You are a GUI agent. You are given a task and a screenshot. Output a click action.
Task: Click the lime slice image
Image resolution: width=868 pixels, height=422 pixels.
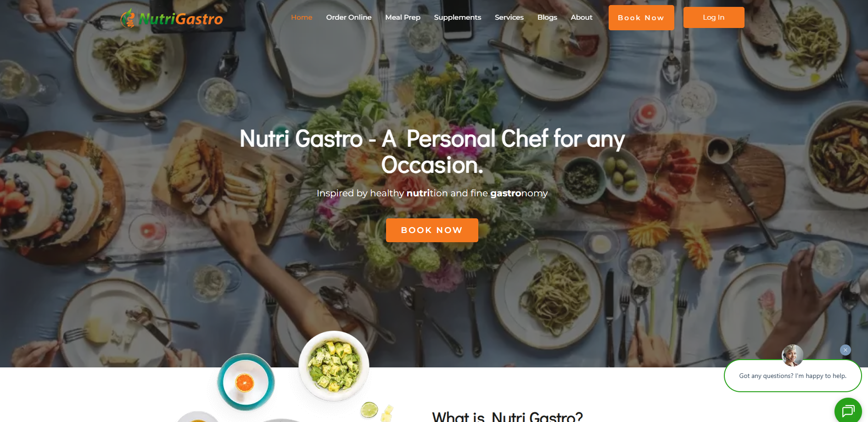[x=369, y=410]
